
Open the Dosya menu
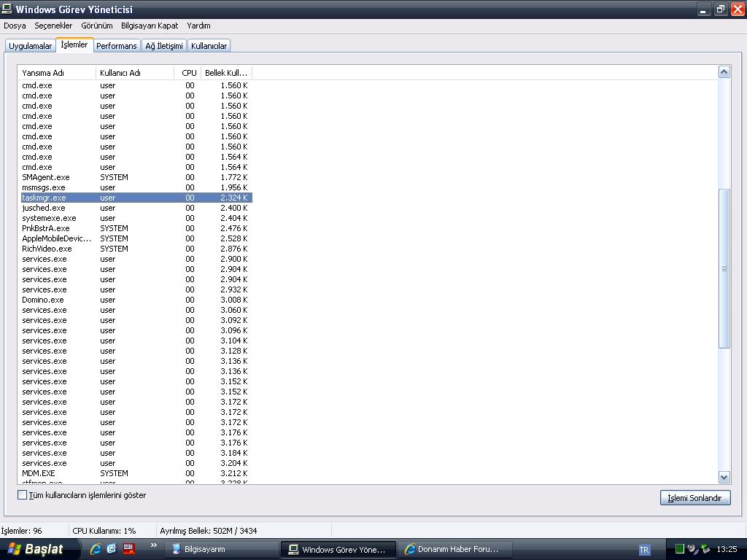(15, 26)
